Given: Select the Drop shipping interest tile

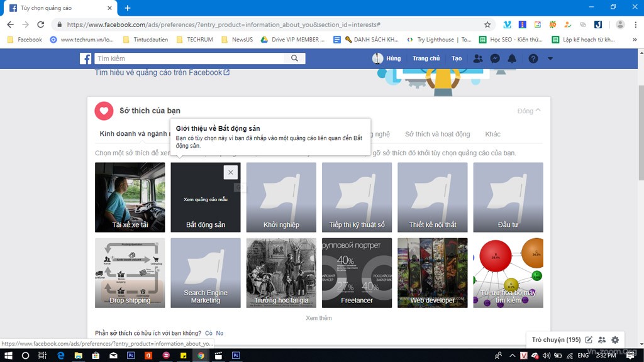Looking at the screenshot, I should pos(130,273).
